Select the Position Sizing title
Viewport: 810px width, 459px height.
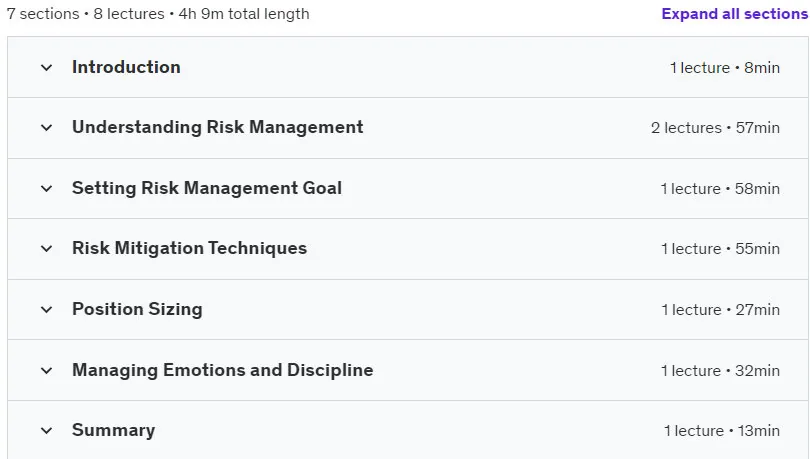coord(137,309)
